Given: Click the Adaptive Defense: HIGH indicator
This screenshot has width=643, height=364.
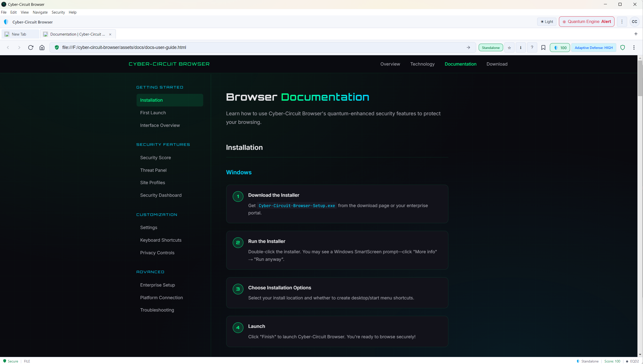Looking at the screenshot, I should [593, 47].
